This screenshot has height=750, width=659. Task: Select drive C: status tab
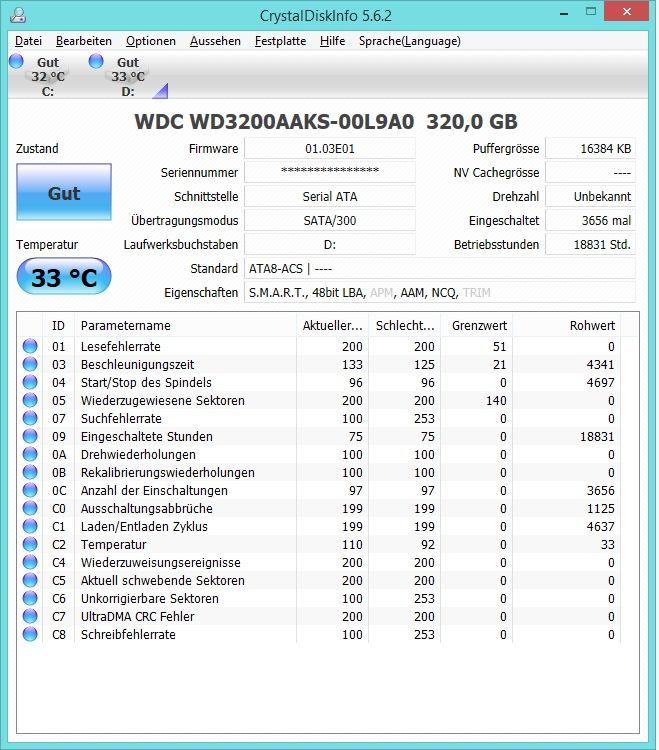(40, 76)
